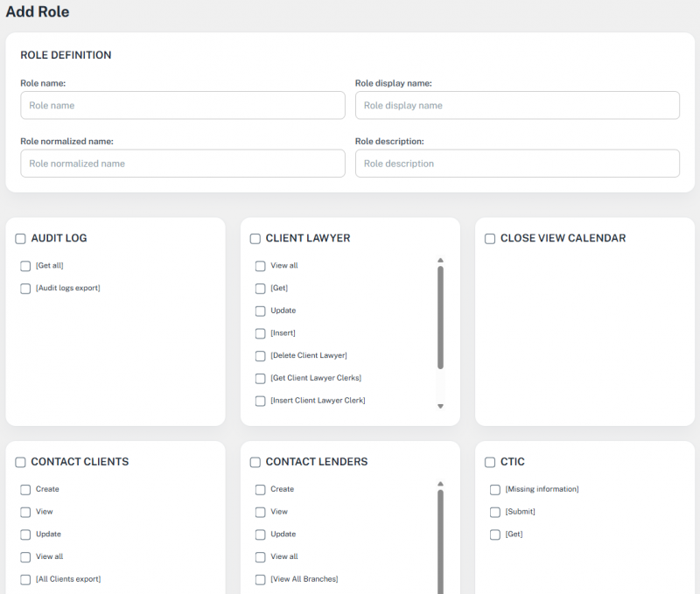Tick the CLOSE VIEW CALENDAR checkbox
This screenshot has width=700, height=594.
click(490, 239)
